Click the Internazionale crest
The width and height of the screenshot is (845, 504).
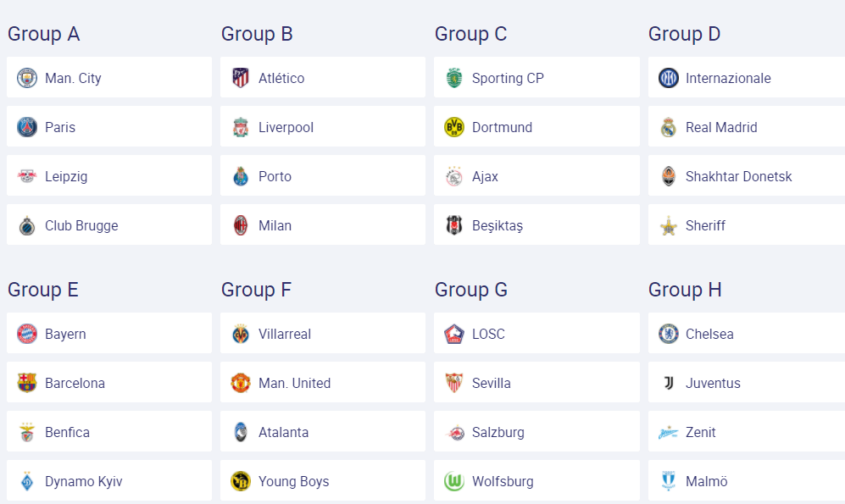668,78
